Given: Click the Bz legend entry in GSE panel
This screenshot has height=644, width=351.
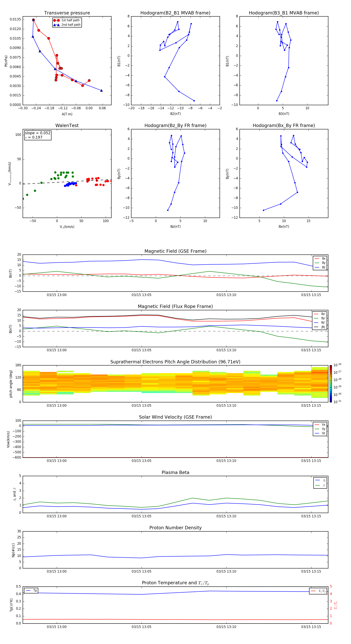Looking at the screenshot, I should (320, 267).
